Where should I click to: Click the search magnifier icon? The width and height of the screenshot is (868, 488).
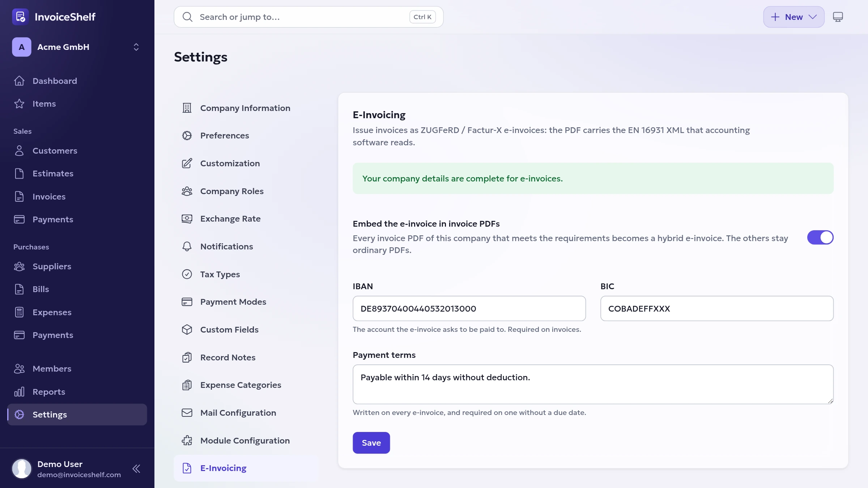point(187,17)
